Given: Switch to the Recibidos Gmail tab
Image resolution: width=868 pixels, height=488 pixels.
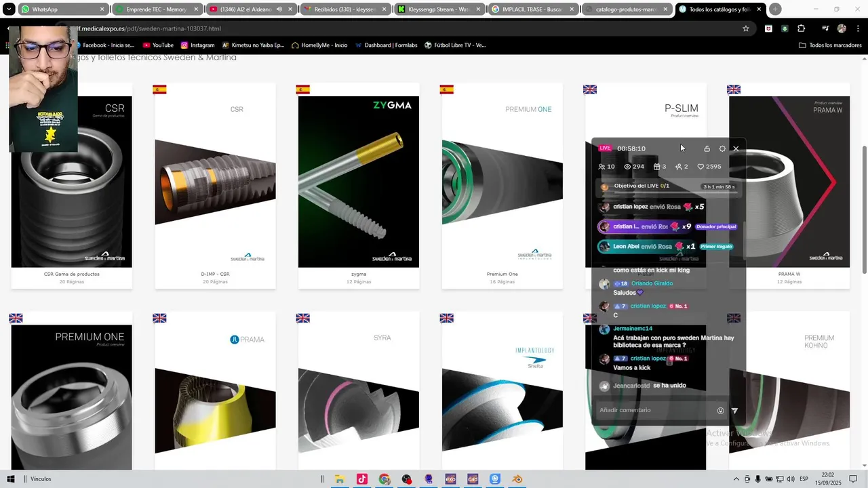Looking at the screenshot, I should [345, 9].
